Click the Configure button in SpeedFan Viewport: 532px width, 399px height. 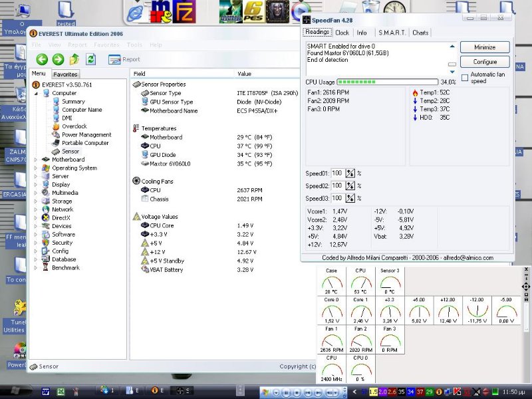[485, 62]
